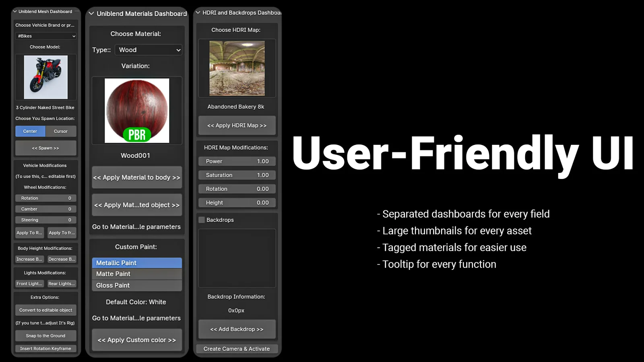Open the #Bikes vehicle brand dropdown
The image size is (644, 362).
45,36
